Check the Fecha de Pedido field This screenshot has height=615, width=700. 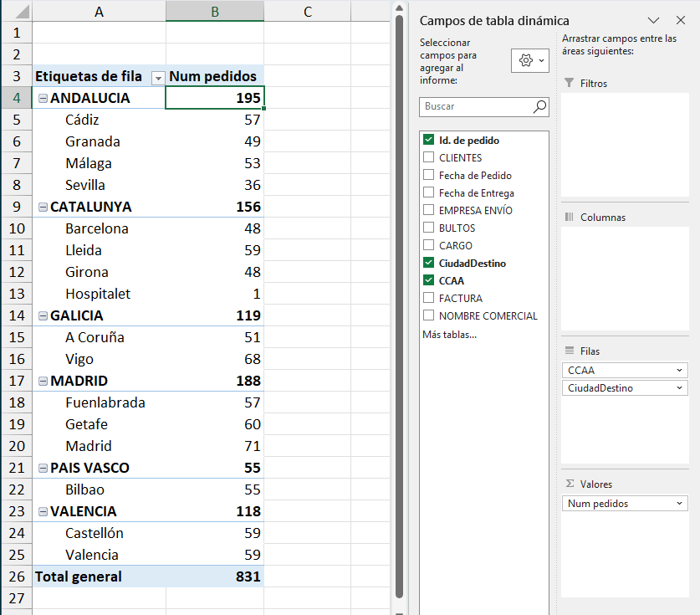tap(428, 175)
